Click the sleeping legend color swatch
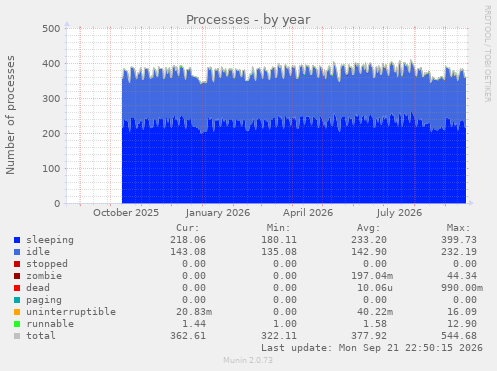The height and width of the screenshot is (371, 497). tap(17, 240)
